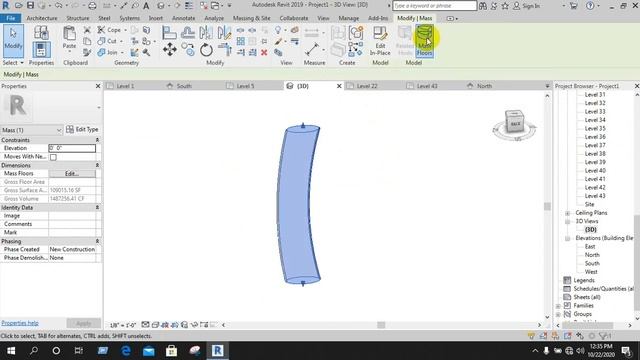
Task: Click the 3D view horizontal scrollbar thumb
Action: click(x=381, y=325)
